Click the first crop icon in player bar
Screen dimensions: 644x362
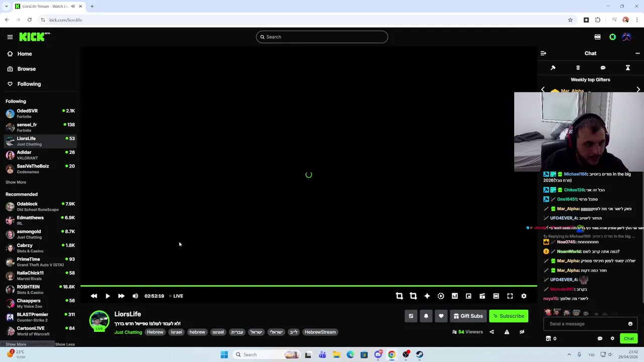click(x=399, y=296)
